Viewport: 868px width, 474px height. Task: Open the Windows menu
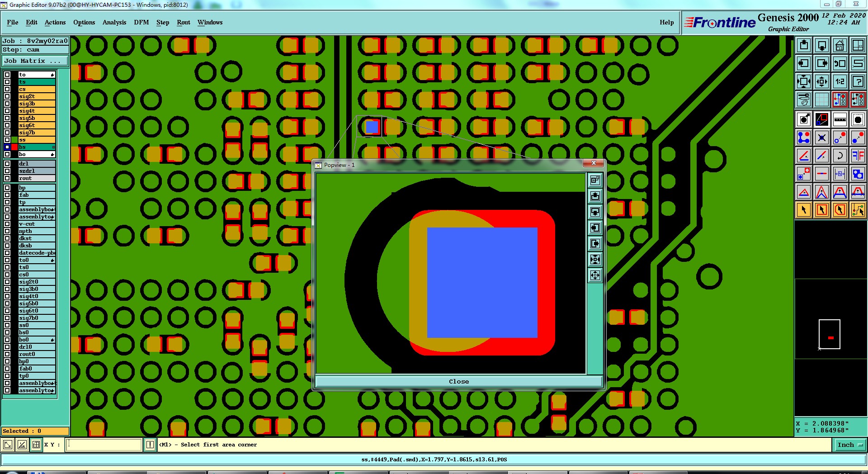click(x=210, y=22)
